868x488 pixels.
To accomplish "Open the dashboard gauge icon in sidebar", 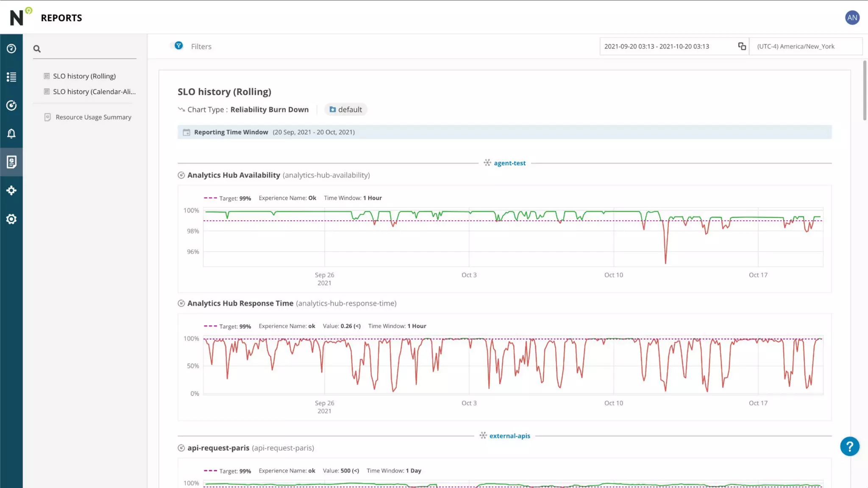I will [11, 49].
